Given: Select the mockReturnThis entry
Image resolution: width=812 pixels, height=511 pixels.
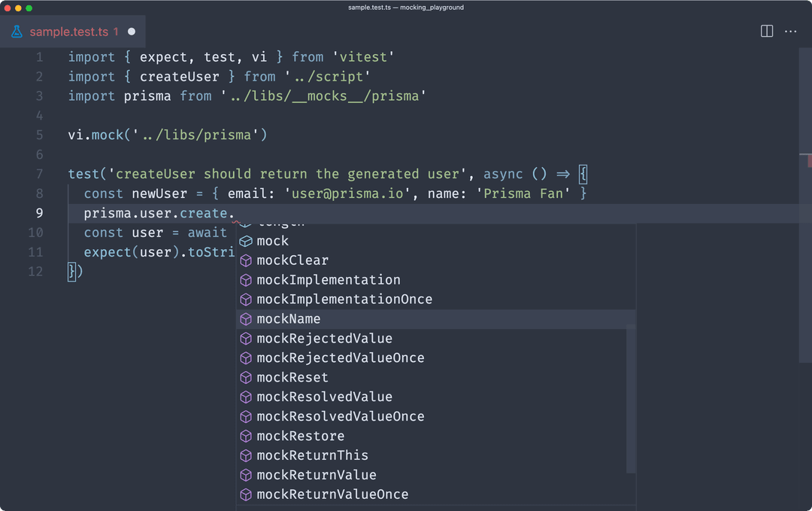Looking at the screenshot, I should 312,455.
